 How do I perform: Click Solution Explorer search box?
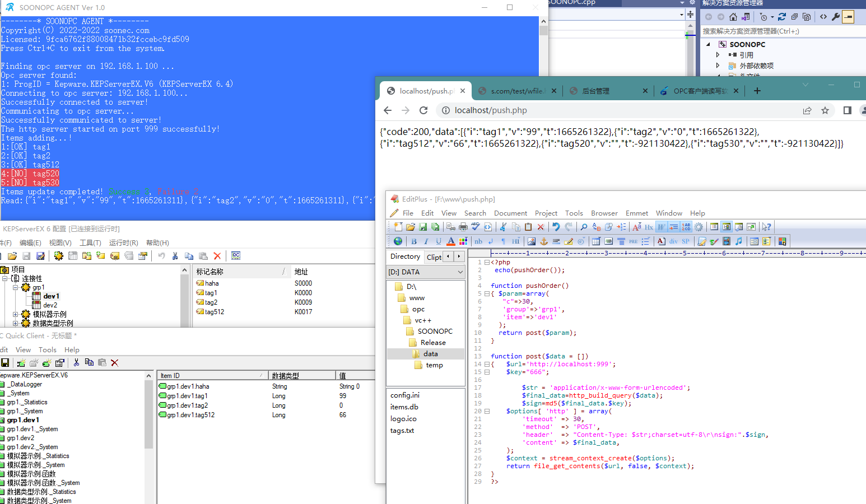click(x=783, y=31)
